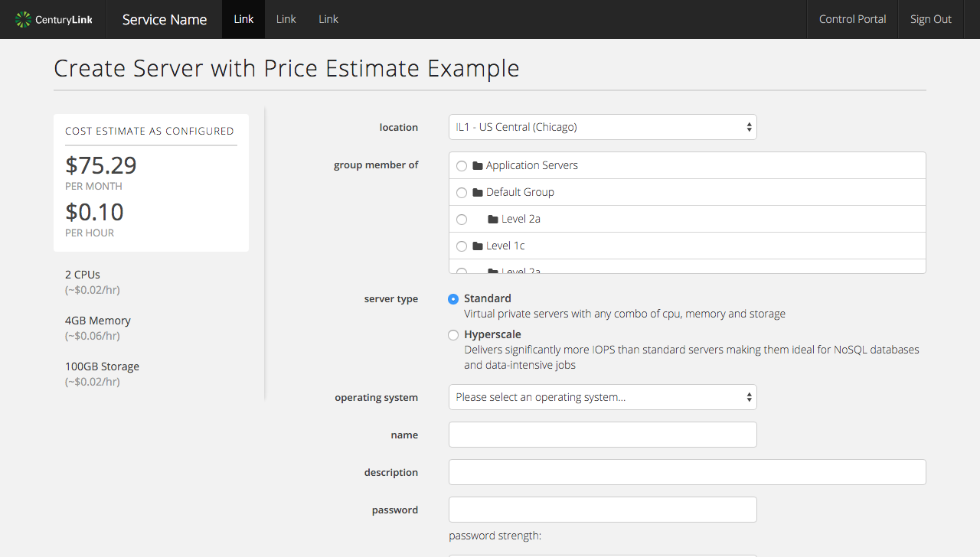Click the 4GB Memory estimate line
The height and width of the screenshot is (557, 980).
click(x=98, y=321)
